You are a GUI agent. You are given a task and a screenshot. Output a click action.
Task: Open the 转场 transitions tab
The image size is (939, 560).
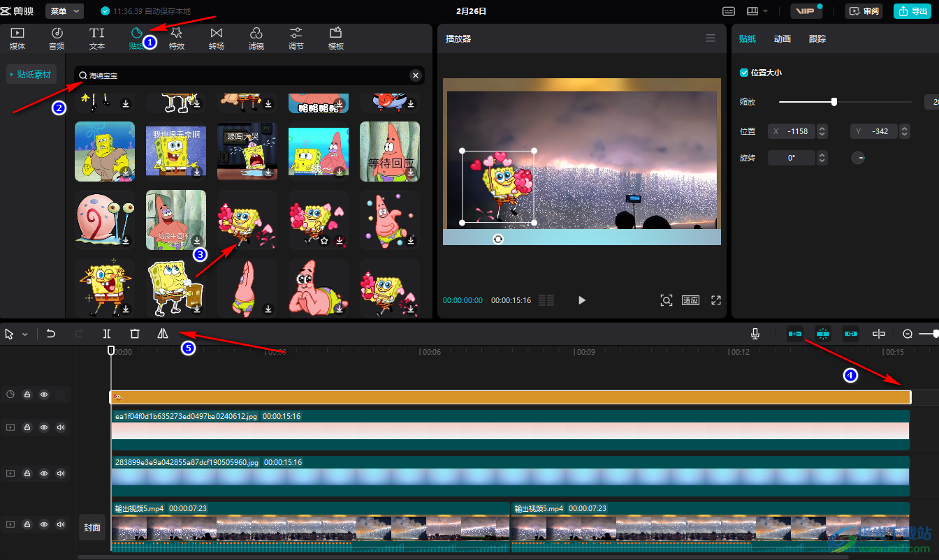pyautogui.click(x=217, y=38)
